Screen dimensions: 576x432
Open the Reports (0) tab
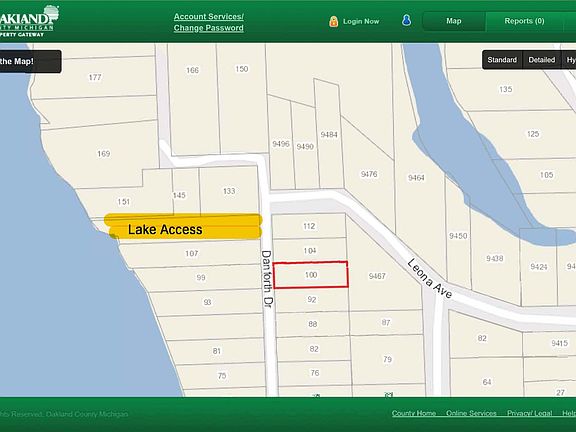point(524,21)
